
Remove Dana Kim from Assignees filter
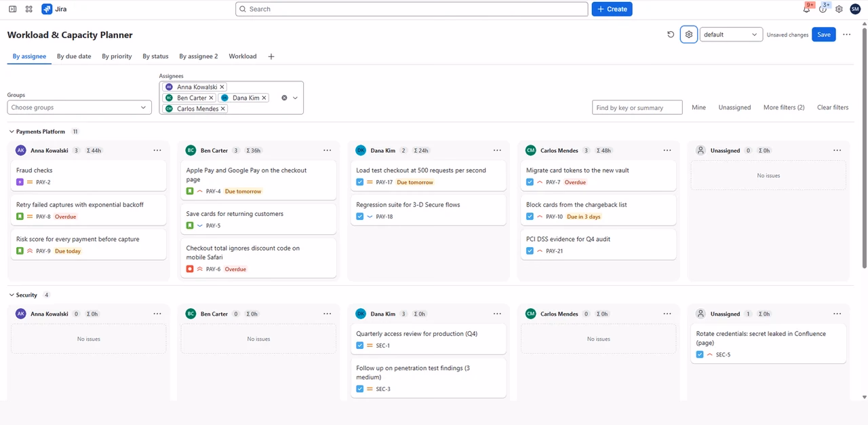point(264,98)
